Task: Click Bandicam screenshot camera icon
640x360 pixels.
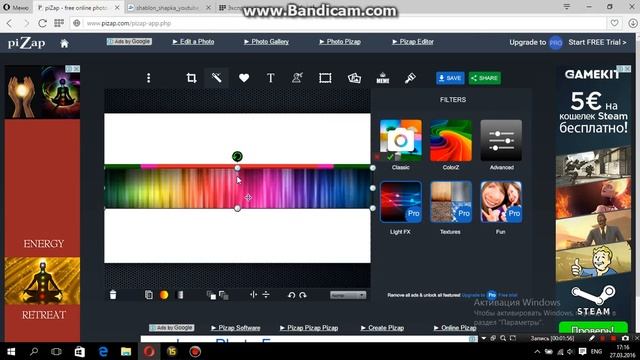Action: [x=625, y=338]
